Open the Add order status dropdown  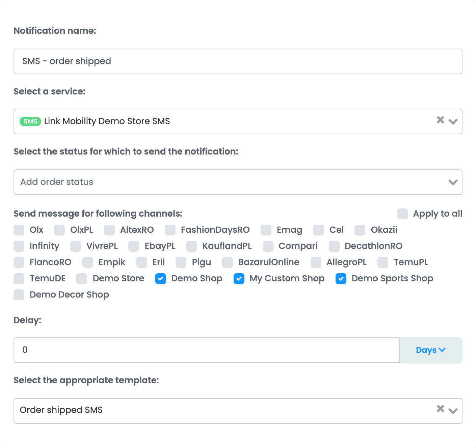pyautogui.click(x=238, y=182)
